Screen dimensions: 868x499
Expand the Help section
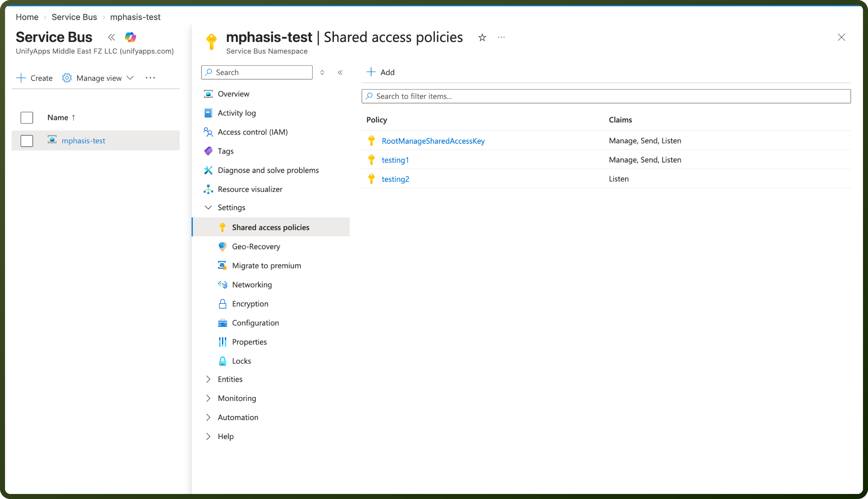coord(208,437)
